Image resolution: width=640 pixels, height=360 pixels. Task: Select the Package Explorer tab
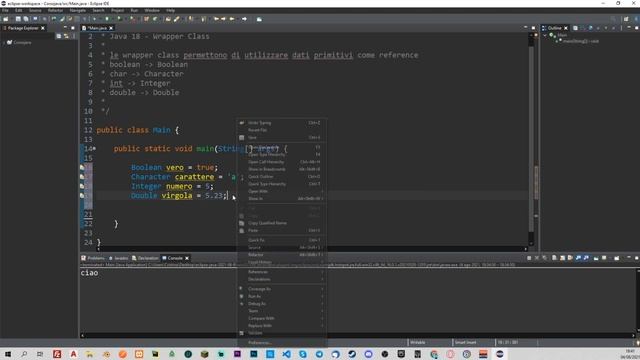pyautogui.click(x=23, y=28)
